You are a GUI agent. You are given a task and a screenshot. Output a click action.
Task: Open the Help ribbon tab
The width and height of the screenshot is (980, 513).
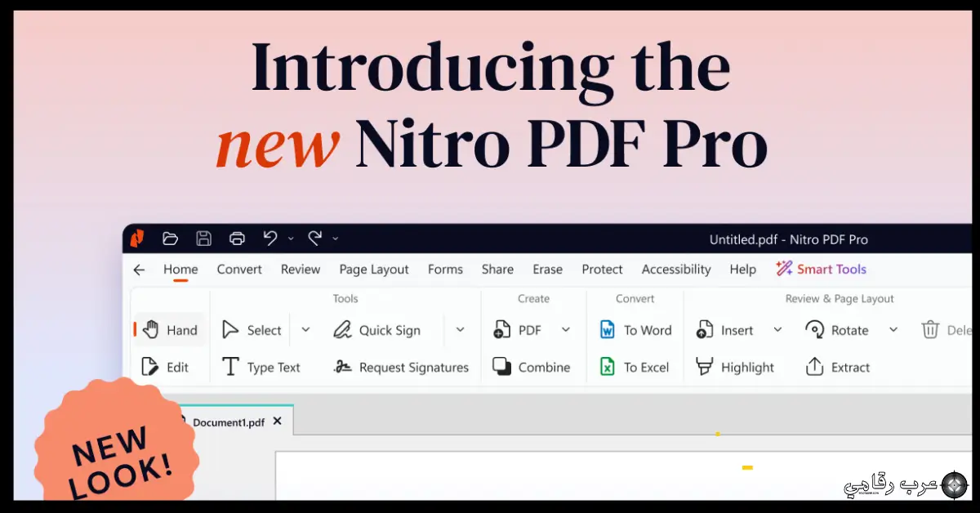tap(743, 270)
